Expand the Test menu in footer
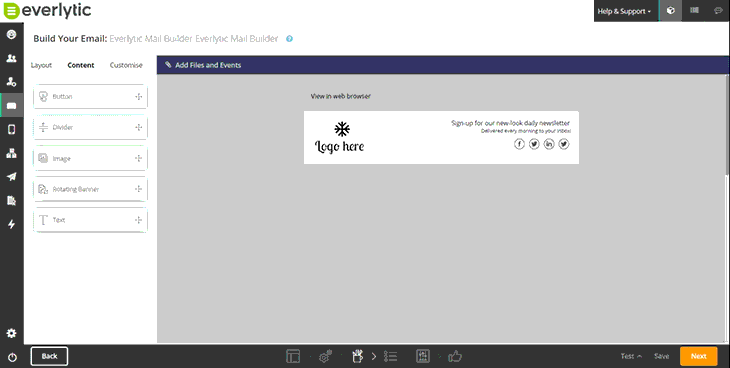The height and width of the screenshot is (368, 730). point(631,356)
